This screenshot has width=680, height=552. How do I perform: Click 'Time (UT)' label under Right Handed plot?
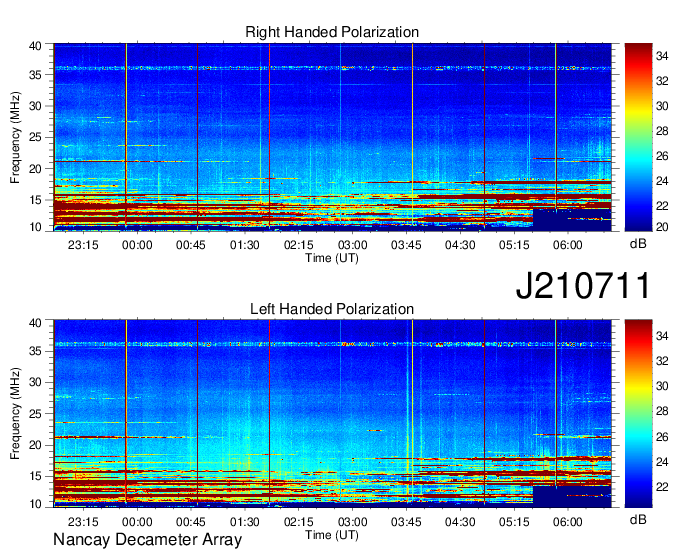point(332,258)
